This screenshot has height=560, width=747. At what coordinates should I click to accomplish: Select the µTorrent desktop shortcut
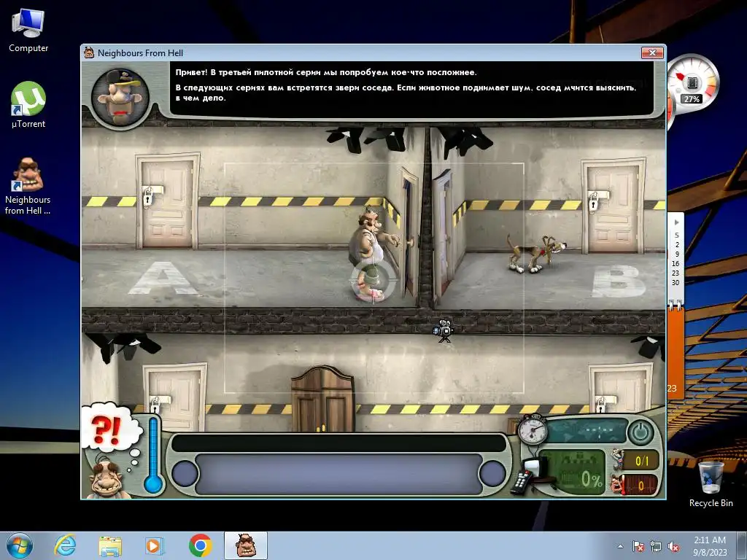tap(28, 105)
